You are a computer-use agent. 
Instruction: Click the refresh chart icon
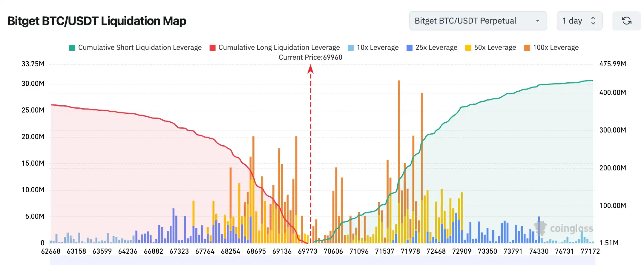(x=626, y=21)
